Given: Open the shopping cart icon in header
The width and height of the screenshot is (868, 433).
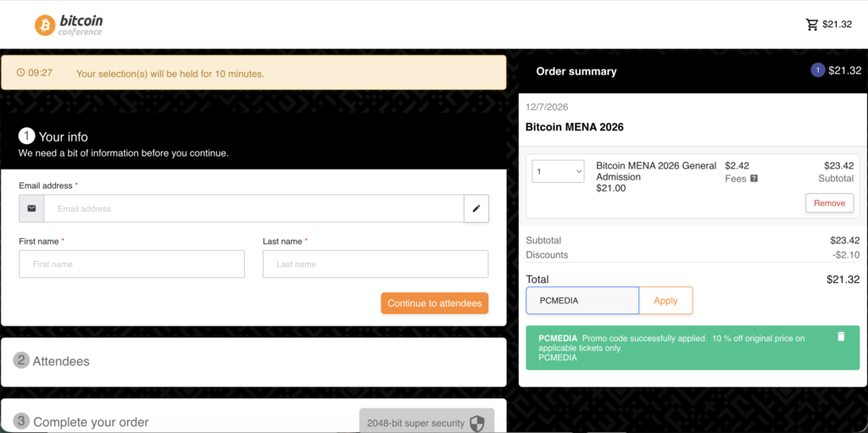Looking at the screenshot, I should [812, 25].
